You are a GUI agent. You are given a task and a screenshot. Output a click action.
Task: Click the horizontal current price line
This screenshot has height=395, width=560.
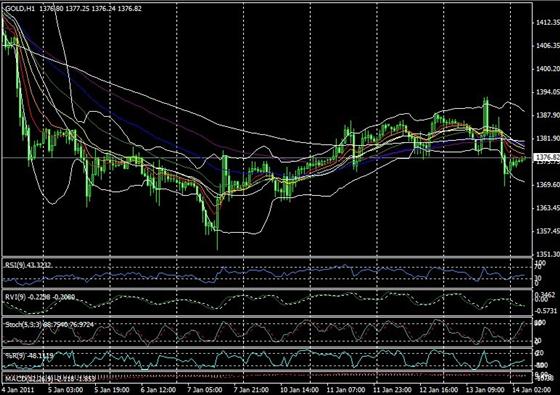click(x=268, y=157)
